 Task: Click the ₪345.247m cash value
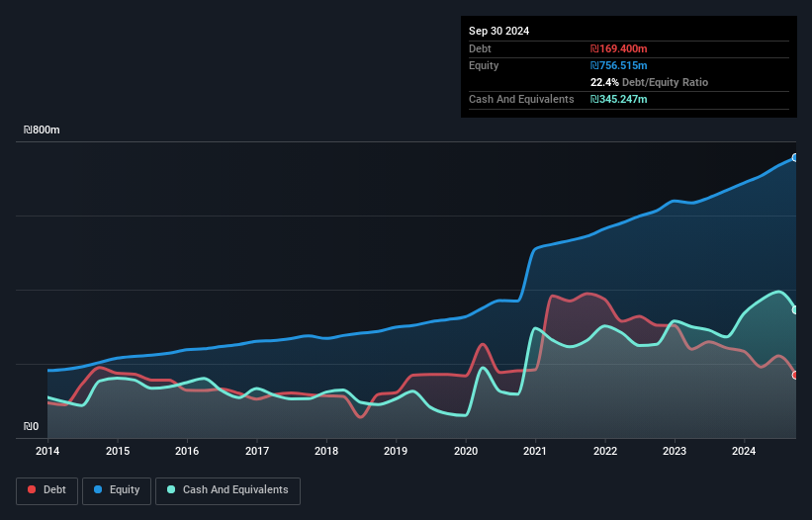point(619,99)
